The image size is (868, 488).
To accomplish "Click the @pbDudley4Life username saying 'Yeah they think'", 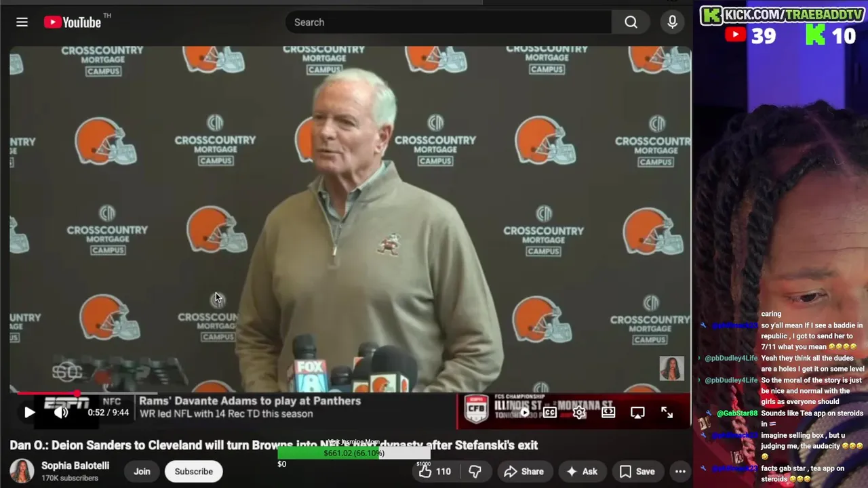I will click(x=731, y=358).
